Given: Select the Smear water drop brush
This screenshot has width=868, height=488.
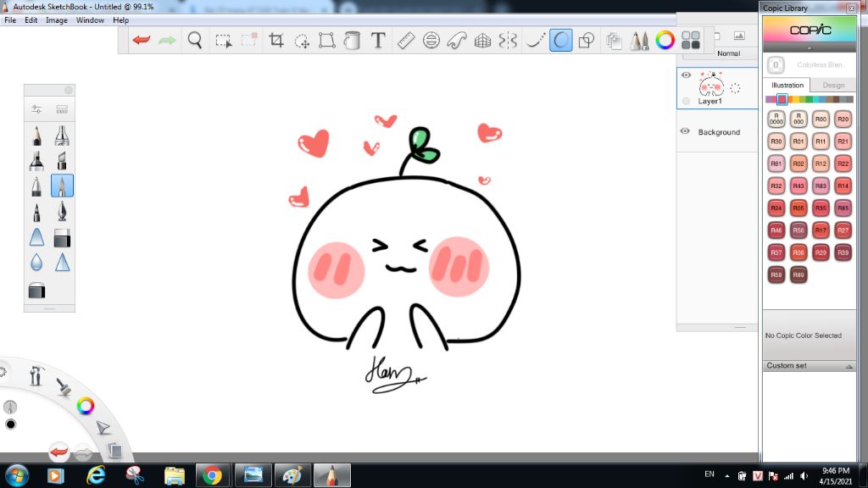Looking at the screenshot, I should coord(36,263).
